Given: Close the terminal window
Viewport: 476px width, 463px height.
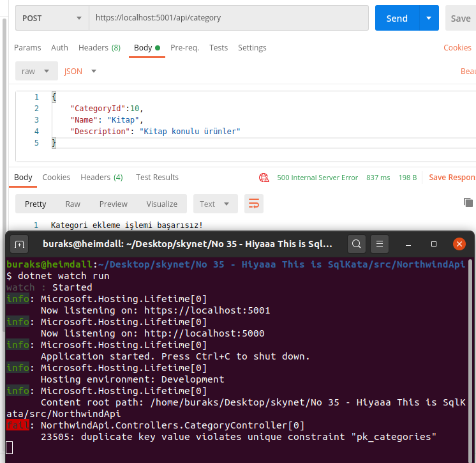Looking at the screenshot, I should (x=459, y=244).
